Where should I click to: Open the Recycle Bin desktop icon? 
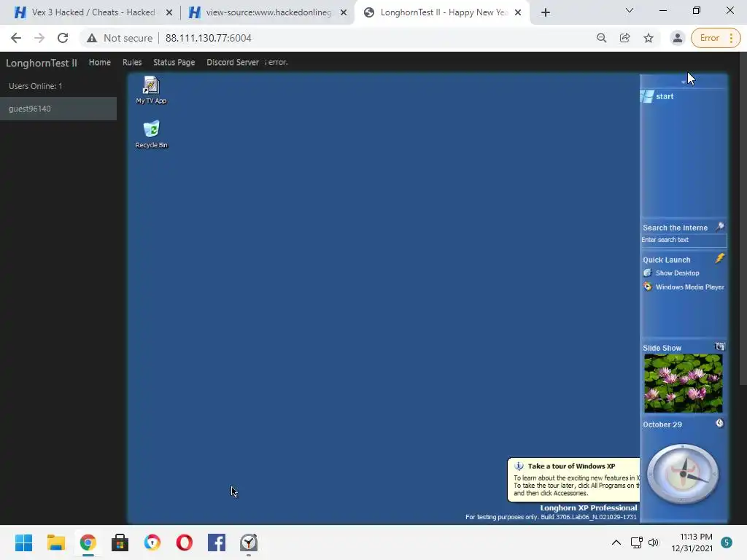click(151, 134)
